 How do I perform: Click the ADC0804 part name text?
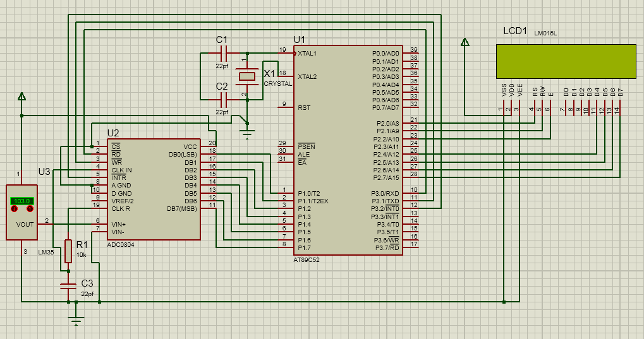[120, 244]
